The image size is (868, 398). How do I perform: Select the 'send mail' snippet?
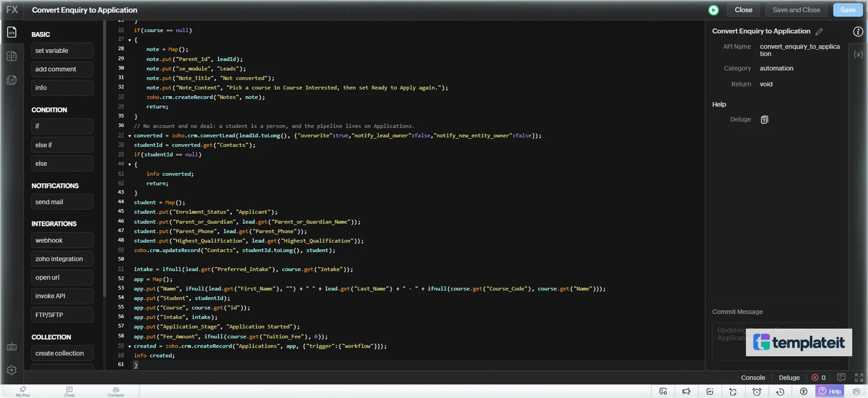pyautogui.click(x=62, y=202)
